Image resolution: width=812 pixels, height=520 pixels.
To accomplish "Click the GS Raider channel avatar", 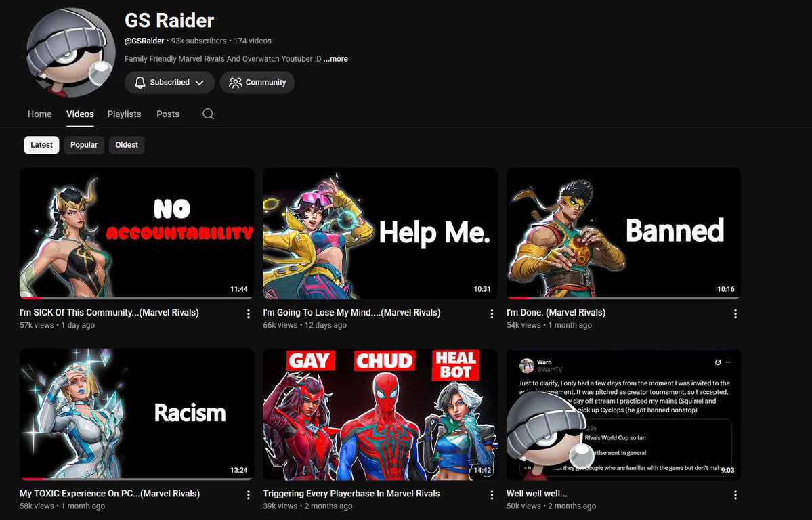I will point(70,52).
